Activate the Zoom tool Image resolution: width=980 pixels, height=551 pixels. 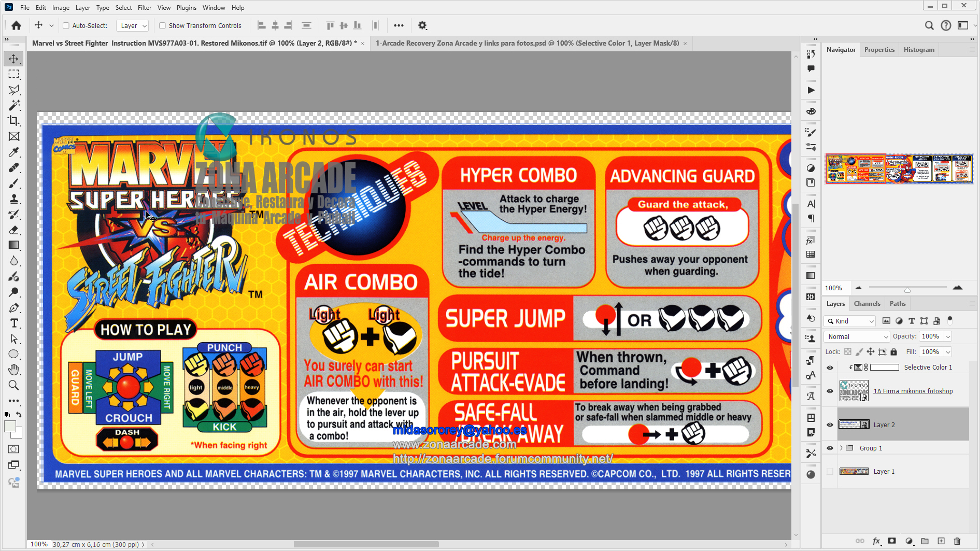pyautogui.click(x=14, y=385)
